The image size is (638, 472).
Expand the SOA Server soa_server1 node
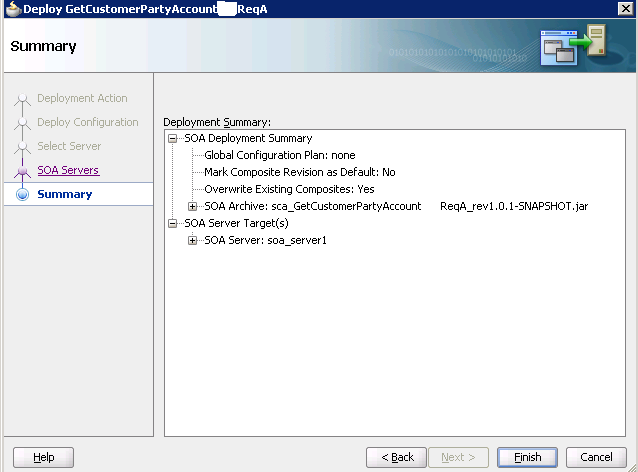pyautogui.click(x=192, y=240)
